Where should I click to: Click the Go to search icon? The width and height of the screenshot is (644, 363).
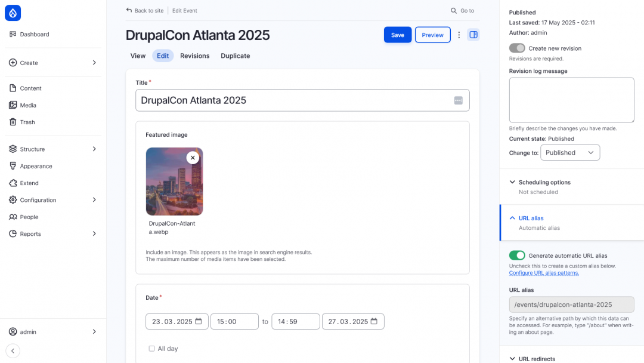coord(453,10)
